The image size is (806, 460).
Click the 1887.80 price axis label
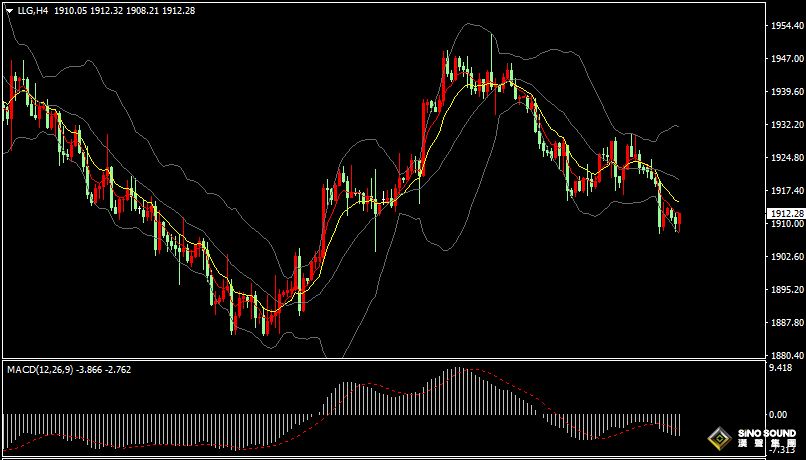[785, 323]
